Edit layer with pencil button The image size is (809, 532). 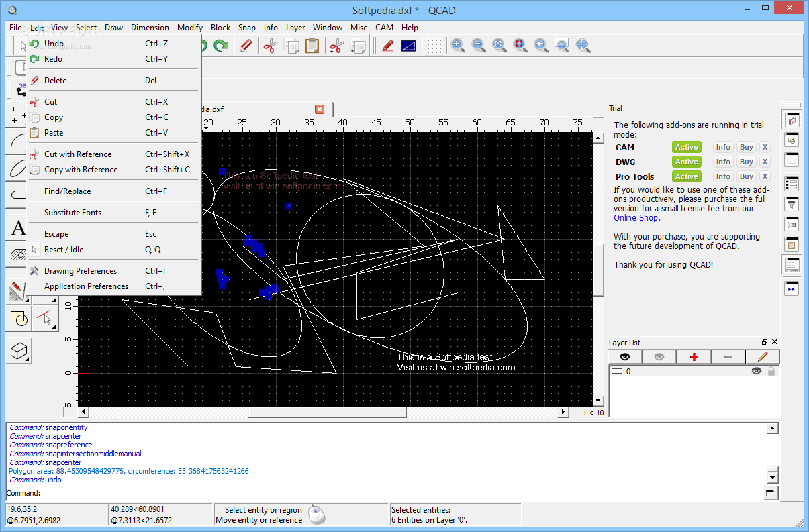[763, 357]
